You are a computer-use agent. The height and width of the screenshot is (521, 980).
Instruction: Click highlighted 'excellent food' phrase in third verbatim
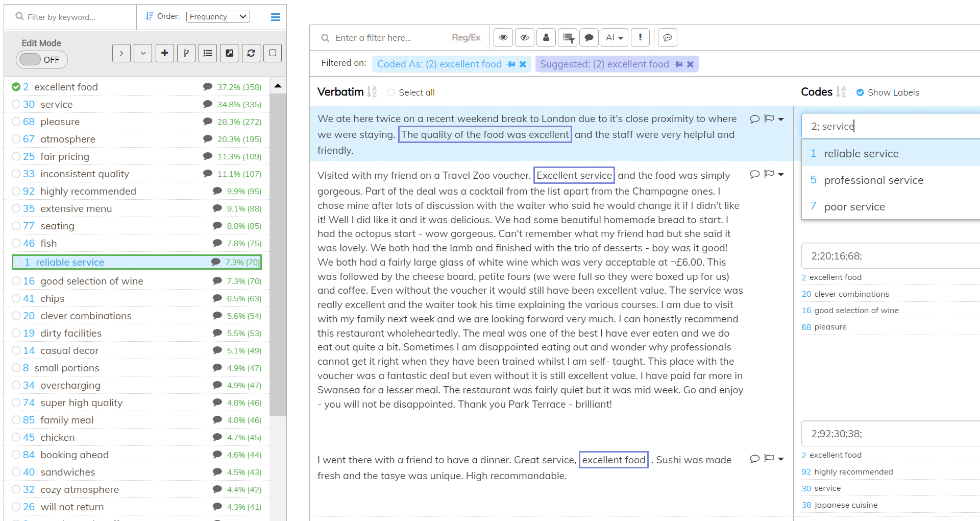(614, 460)
